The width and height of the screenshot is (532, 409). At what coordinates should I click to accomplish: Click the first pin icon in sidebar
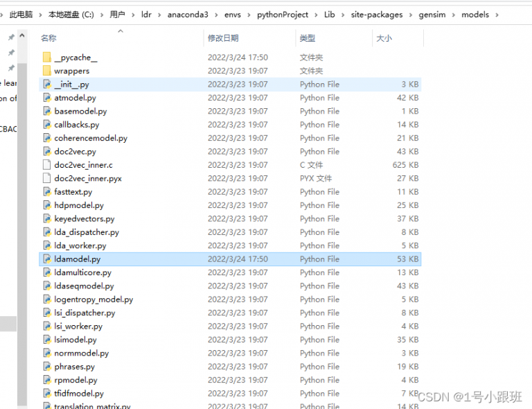click(x=11, y=37)
